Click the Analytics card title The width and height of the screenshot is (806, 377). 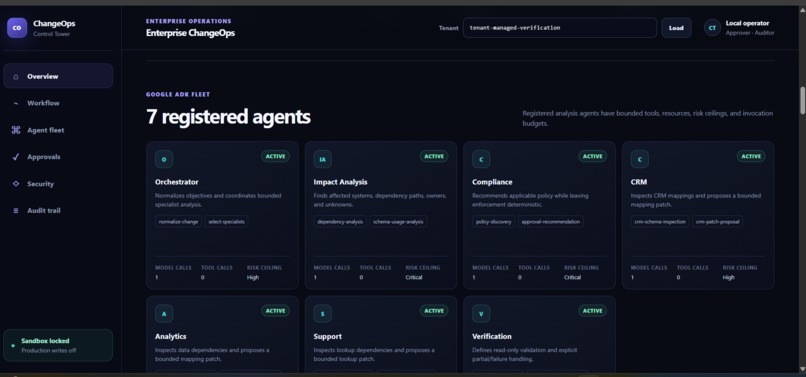[x=170, y=336]
